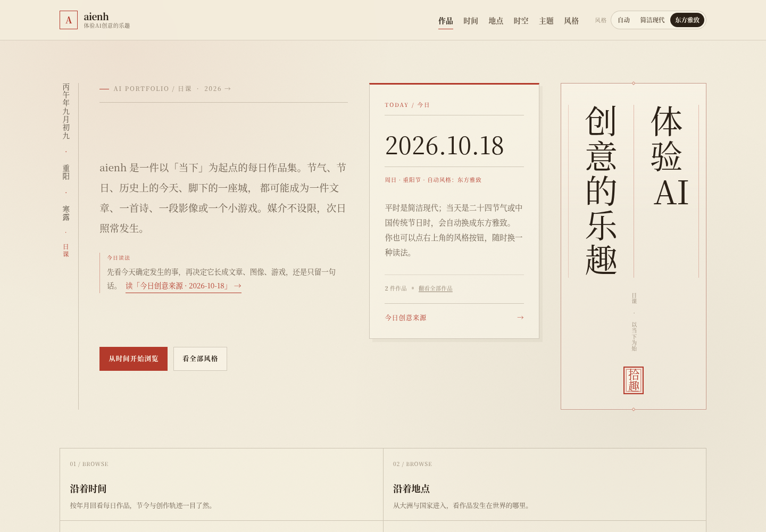The height and width of the screenshot is (532, 766).
Task: Open the 地点 nav tab
Action: click(496, 21)
